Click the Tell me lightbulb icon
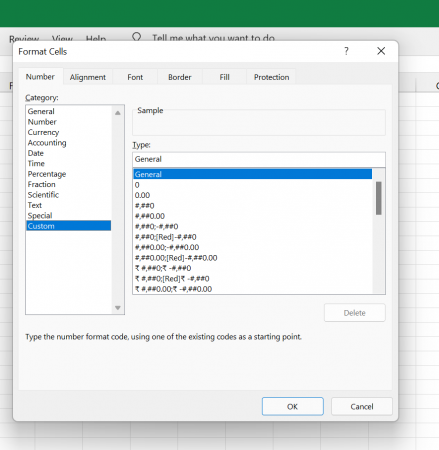The height and width of the screenshot is (450, 439). [136, 37]
